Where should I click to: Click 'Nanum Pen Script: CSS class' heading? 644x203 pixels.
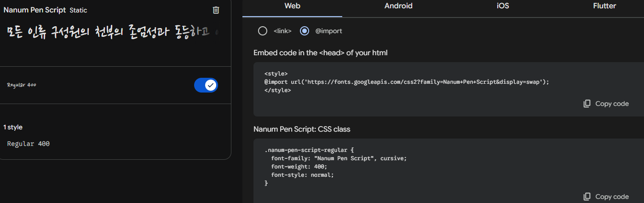pos(302,129)
